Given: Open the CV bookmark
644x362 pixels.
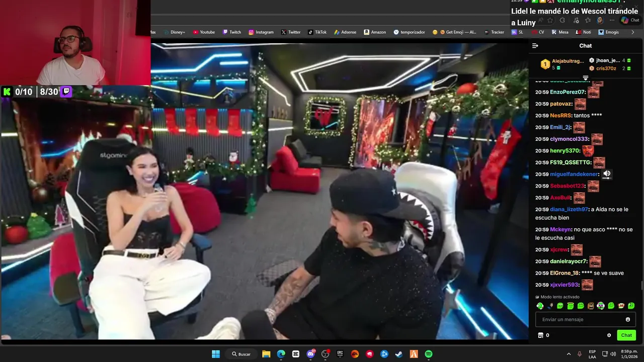Looking at the screenshot, I should click(x=538, y=32).
